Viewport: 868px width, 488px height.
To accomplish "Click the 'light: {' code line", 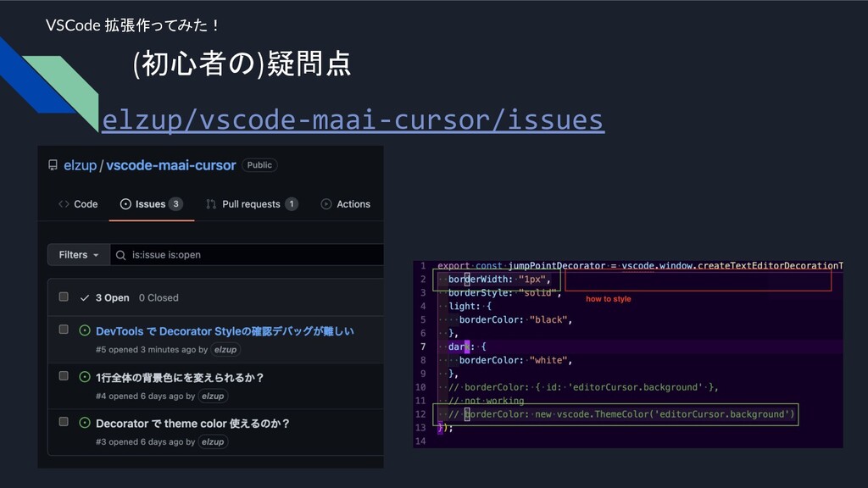I will click(470, 307).
